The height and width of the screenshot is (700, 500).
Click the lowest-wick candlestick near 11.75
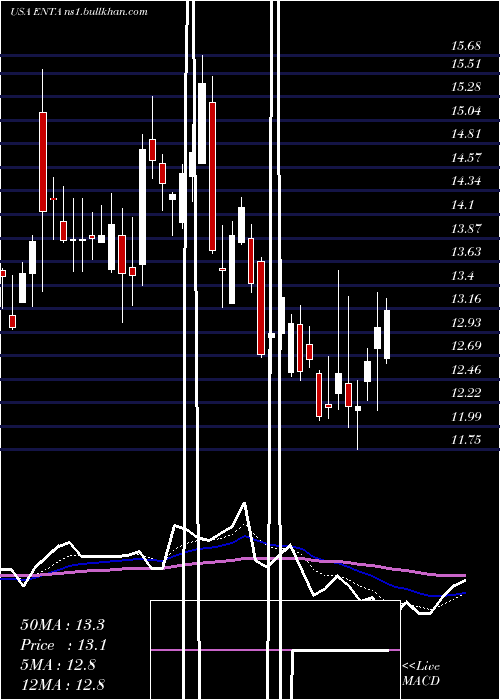point(358,408)
